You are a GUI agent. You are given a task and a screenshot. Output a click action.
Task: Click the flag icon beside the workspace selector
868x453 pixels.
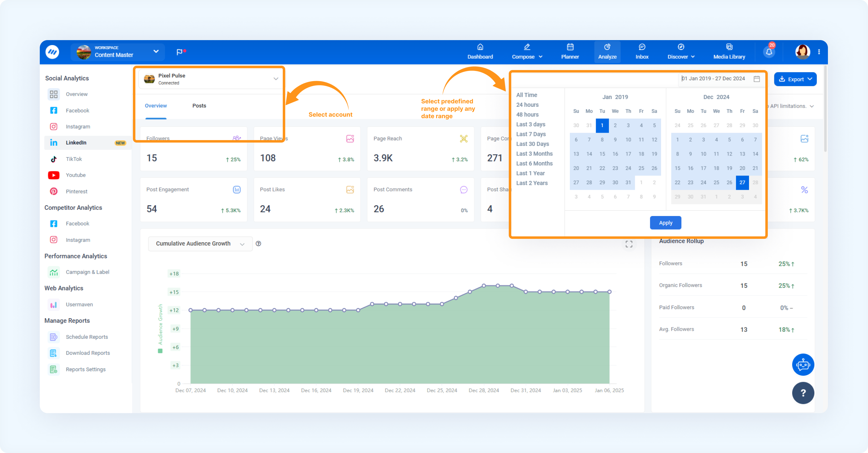click(x=179, y=52)
